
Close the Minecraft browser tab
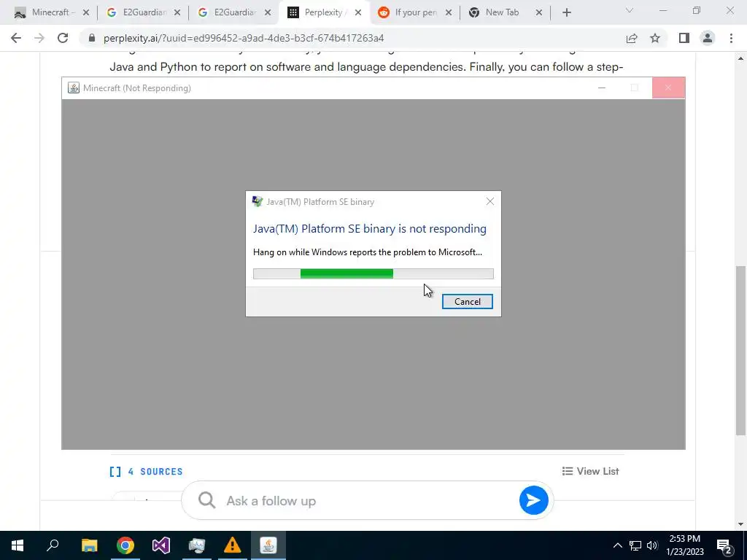pyautogui.click(x=86, y=13)
